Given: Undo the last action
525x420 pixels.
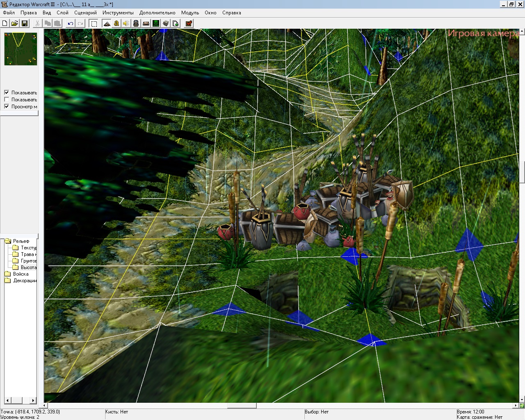Looking at the screenshot, I should click(x=71, y=23).
